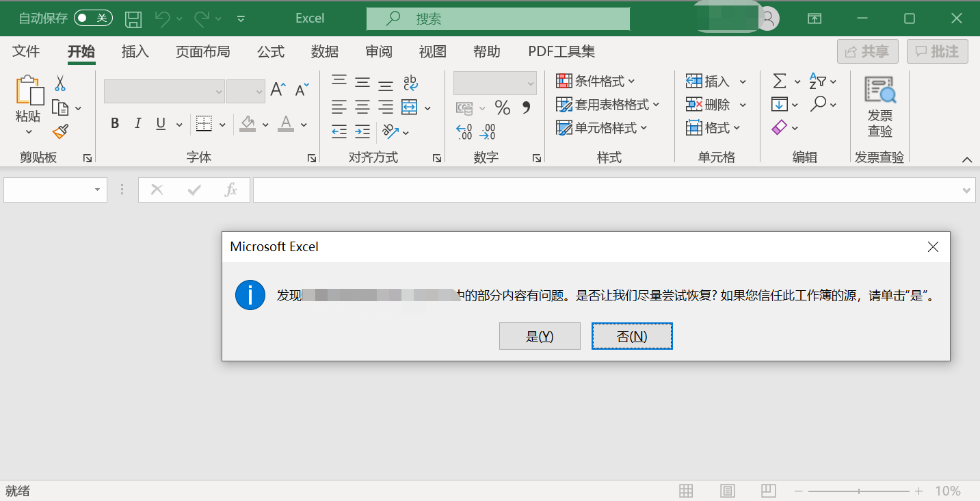The height and width of the screenshot is (501, 980).
Task: Click Decrease Decimal icon
Action: [488, 131]
